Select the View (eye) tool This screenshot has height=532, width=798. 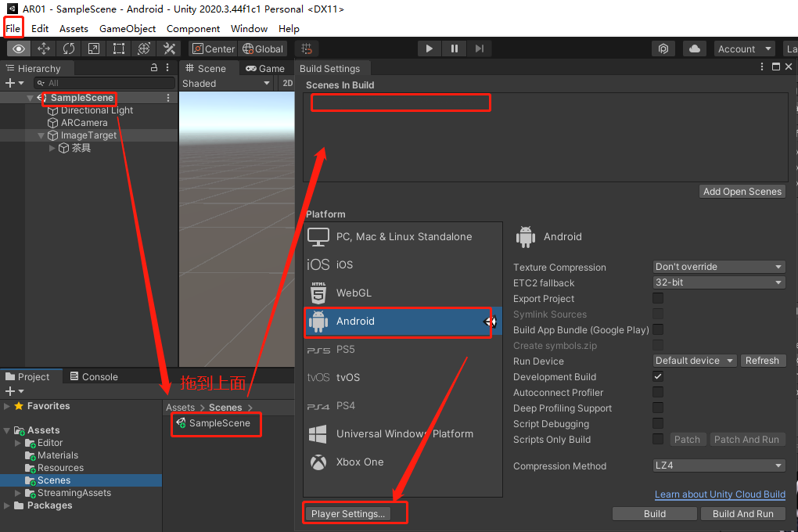(x=19, y=49)
